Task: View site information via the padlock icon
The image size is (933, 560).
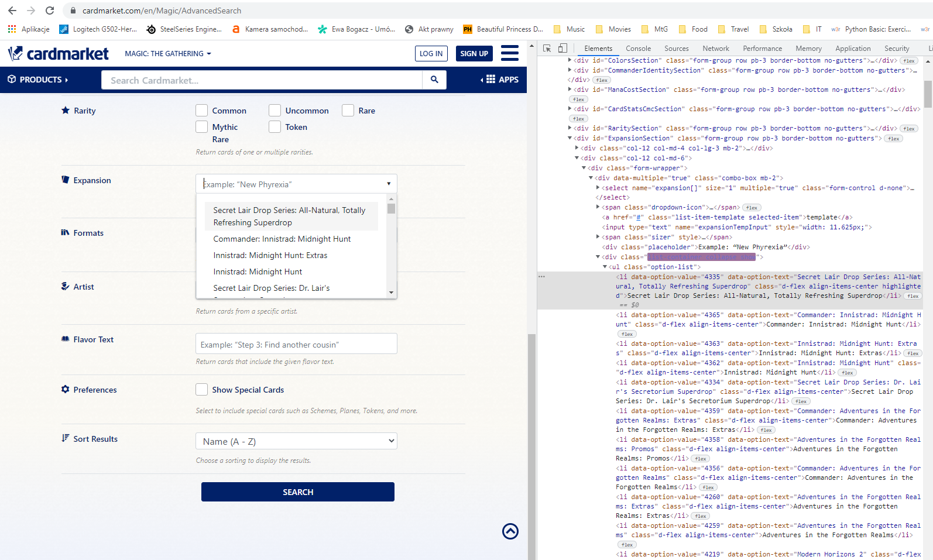Action: (73, 11)
